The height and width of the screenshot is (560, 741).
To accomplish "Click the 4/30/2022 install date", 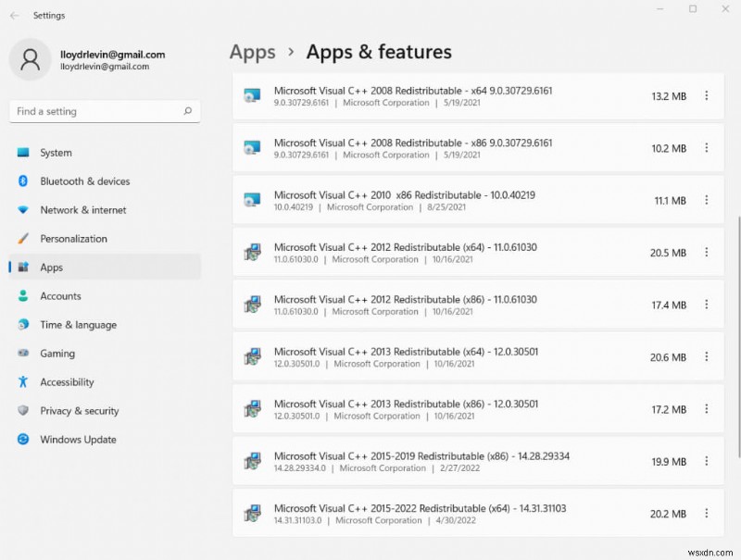I will (x=456, y=520).
